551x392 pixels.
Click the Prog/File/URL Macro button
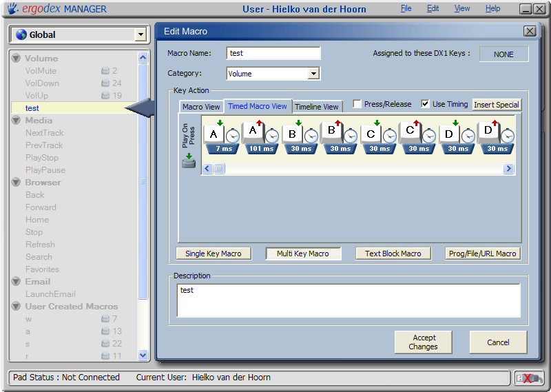[483, 254]
